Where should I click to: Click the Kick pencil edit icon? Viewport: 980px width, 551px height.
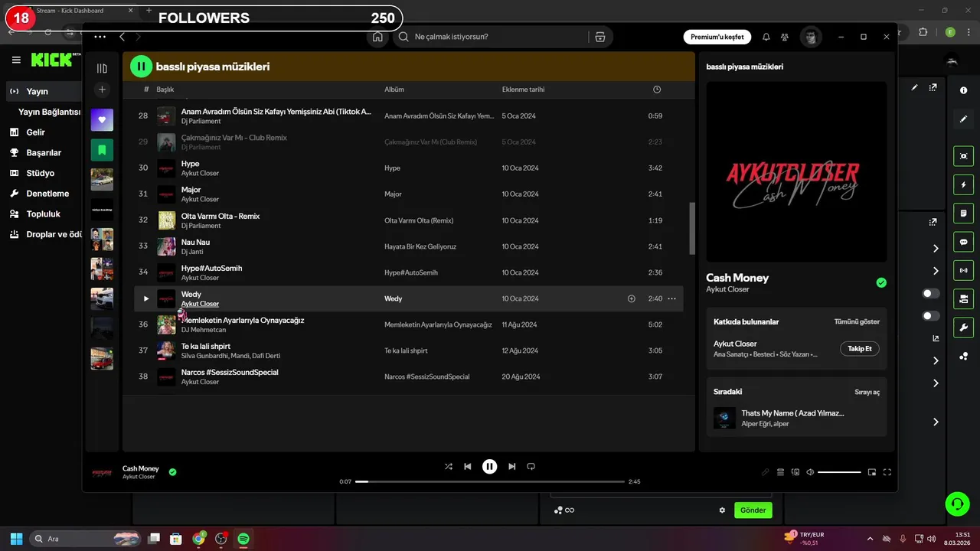coord(963,119)
